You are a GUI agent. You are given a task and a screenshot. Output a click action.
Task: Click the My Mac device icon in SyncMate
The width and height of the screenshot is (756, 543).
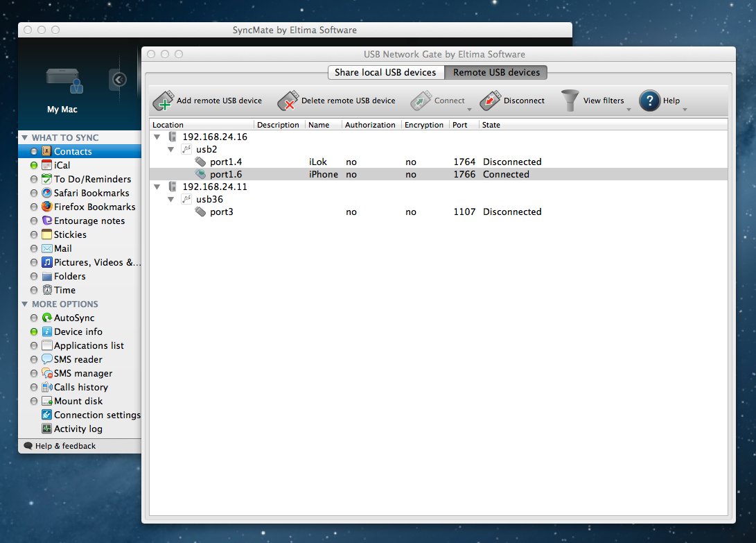pos(64,80)
